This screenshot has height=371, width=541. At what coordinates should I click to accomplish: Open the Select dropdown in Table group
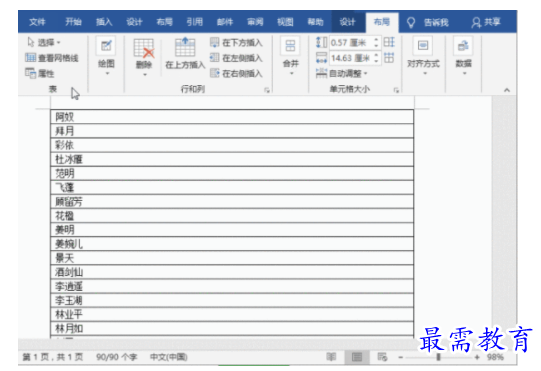pos(44,42)
